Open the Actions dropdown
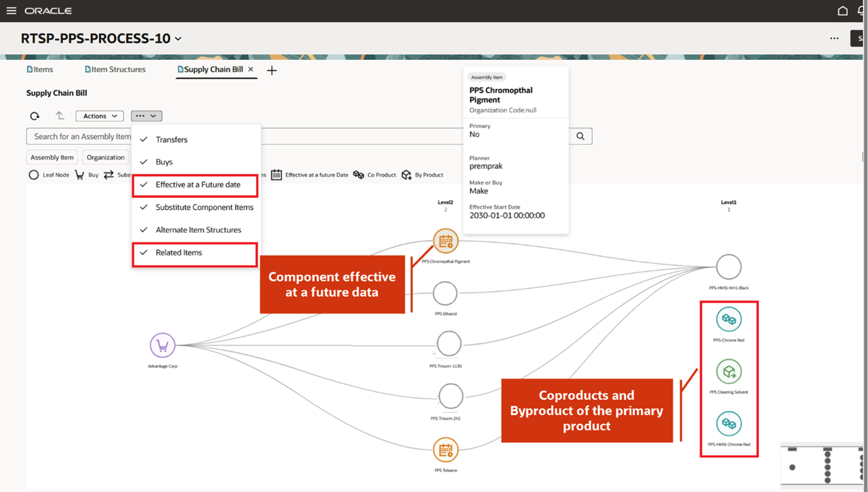868x492 pixels. click(100, 116)
